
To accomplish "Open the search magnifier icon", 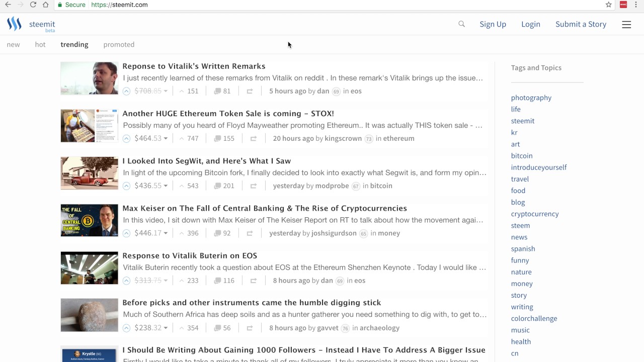I will 461,24.
